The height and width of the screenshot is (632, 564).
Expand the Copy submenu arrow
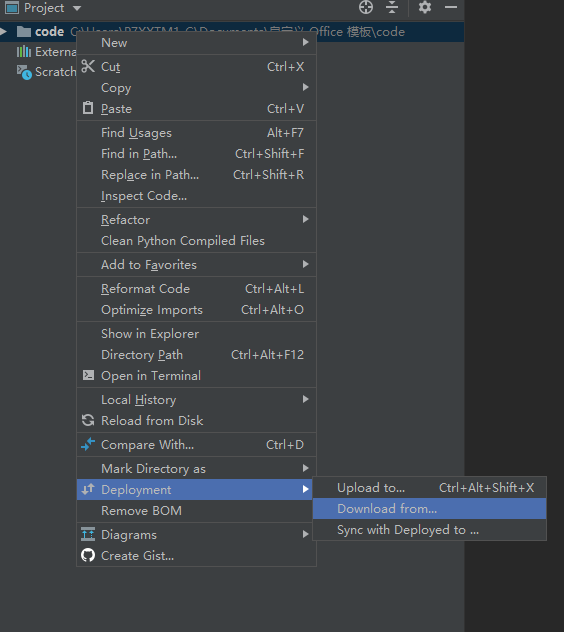tap(306, 87)
